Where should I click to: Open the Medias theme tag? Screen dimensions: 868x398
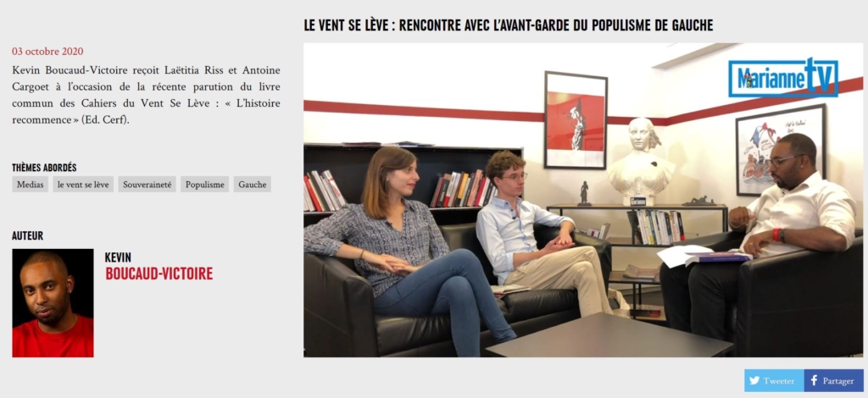(30, 184)
